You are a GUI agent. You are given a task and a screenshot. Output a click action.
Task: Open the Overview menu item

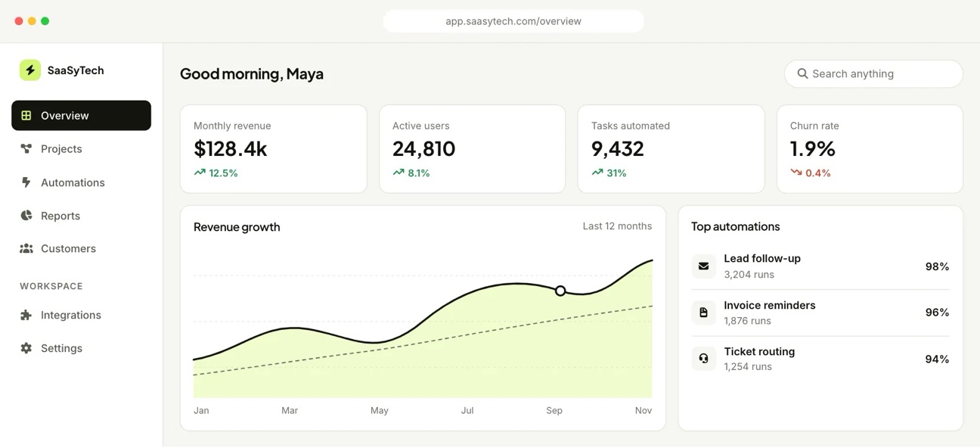(81, 116)
